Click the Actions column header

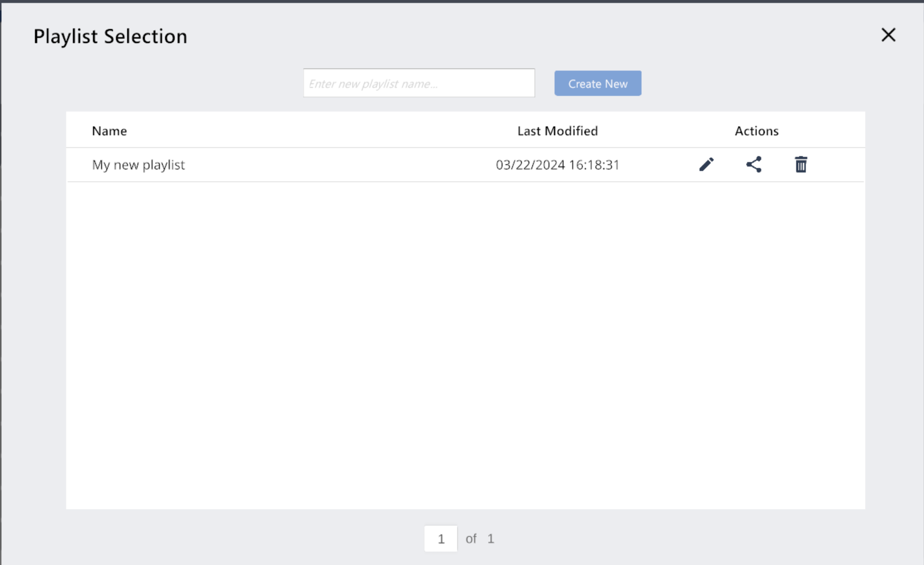click(x=756, y=131)
